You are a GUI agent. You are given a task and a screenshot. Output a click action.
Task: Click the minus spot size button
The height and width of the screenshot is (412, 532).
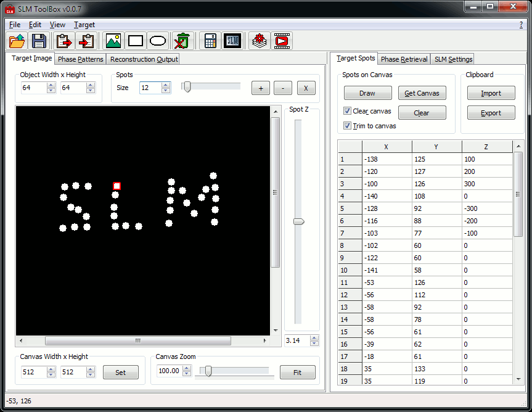[x=282, y=88]
